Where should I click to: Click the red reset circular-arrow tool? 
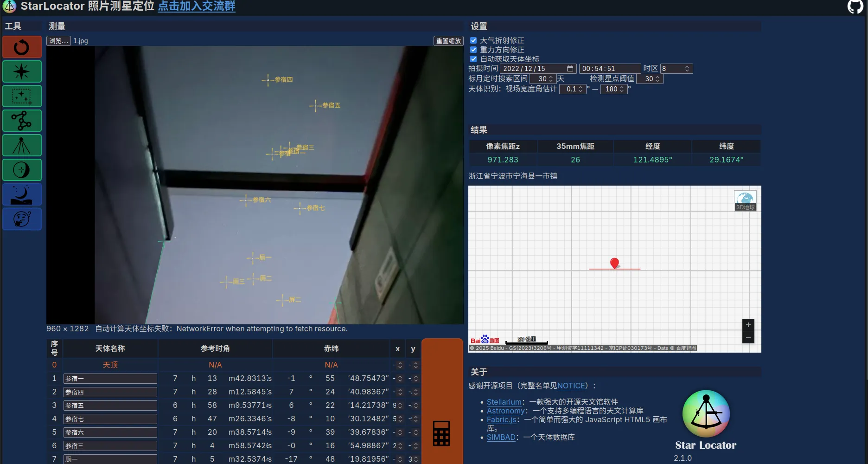click(x=22, y=47)
